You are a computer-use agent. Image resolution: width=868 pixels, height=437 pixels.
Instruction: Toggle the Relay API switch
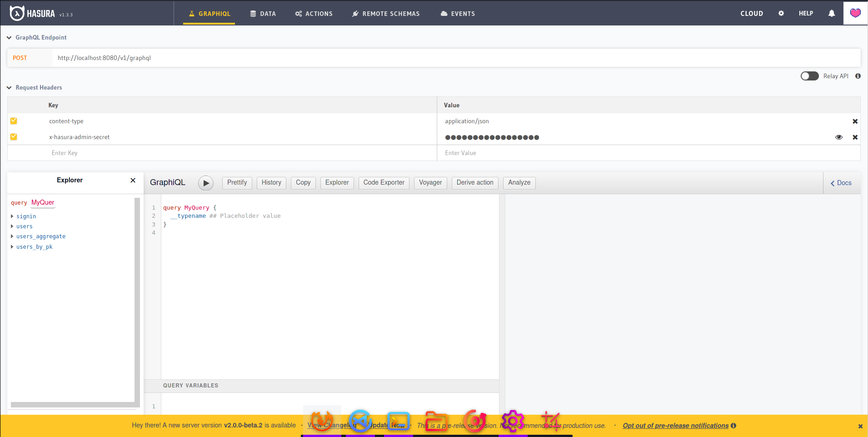click(809, 76)
